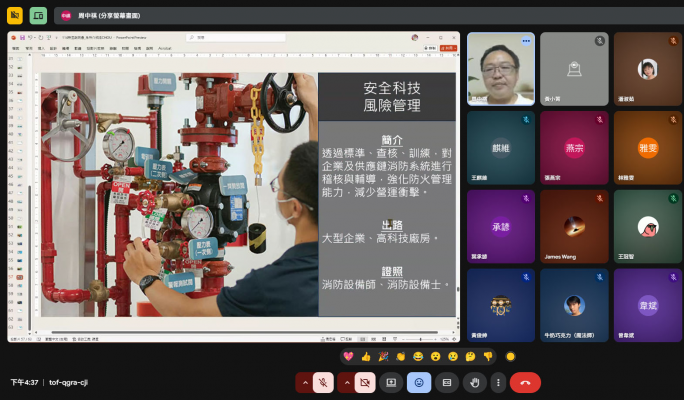Click the James Wang participant tile
The width and height of the screenshot is (684, 400).
(x=574, y=227)
